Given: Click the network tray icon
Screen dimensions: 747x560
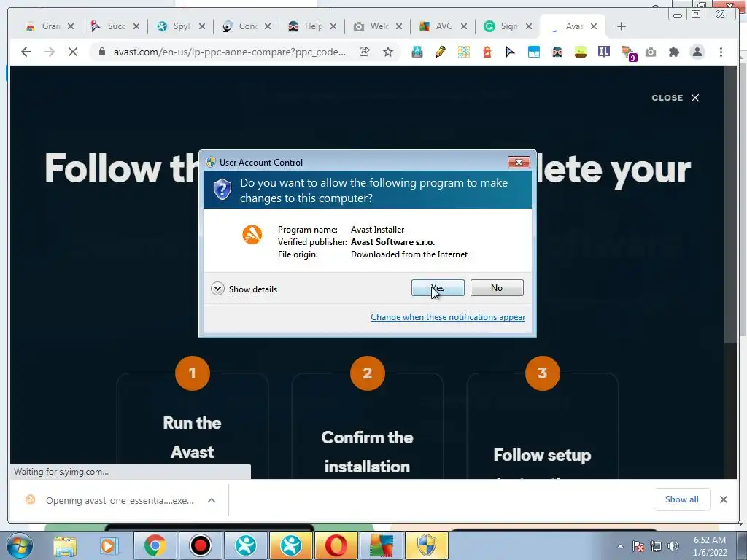Looking at the screenshot, I should point(656,546).
